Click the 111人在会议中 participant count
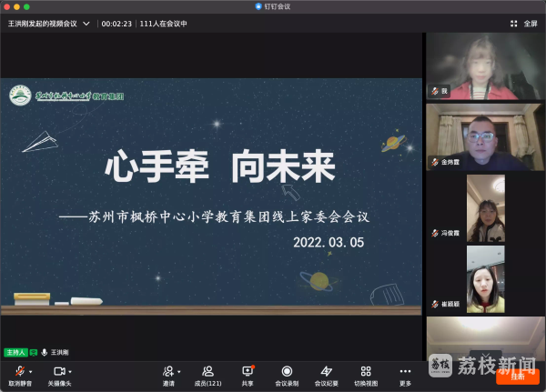546x392 pixels. click(164, 24)
